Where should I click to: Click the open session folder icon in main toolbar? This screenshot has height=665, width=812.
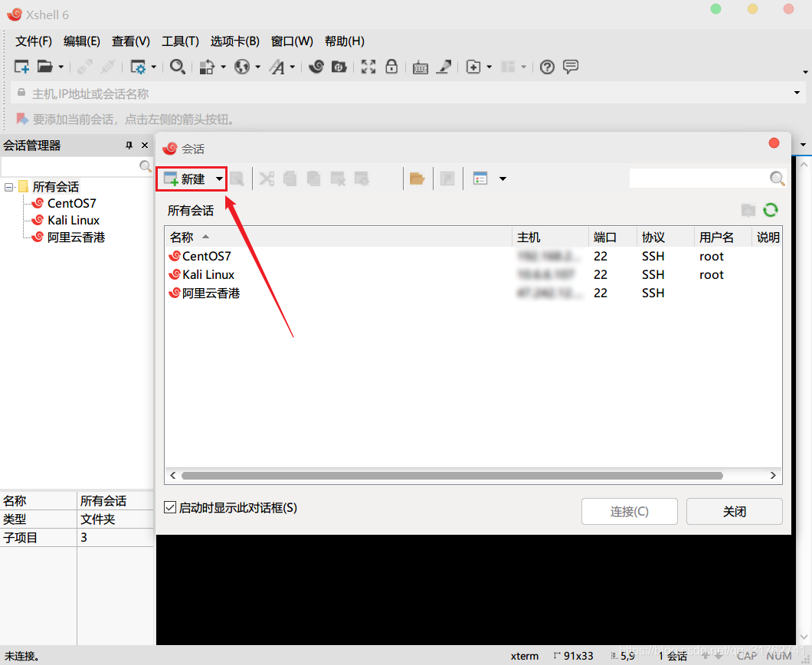[x=45, y=67]
